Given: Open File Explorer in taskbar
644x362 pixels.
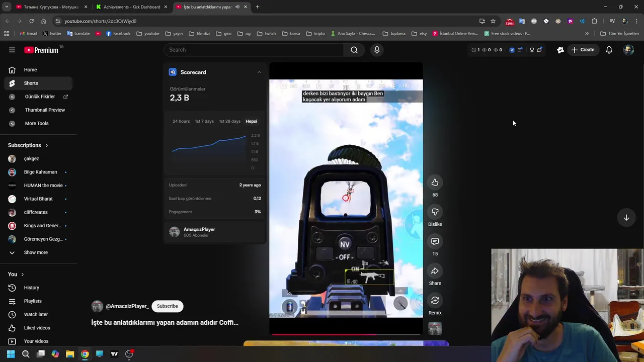Looking at the screenshot, I should pos(70,354).
